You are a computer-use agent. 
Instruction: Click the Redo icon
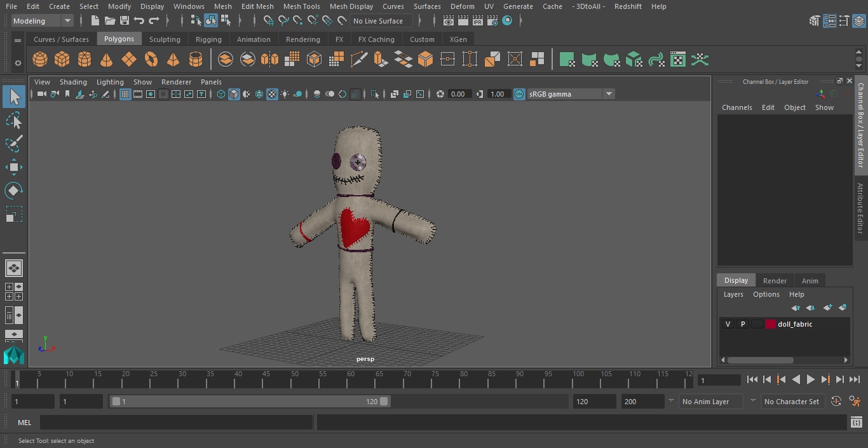[154, 21]
